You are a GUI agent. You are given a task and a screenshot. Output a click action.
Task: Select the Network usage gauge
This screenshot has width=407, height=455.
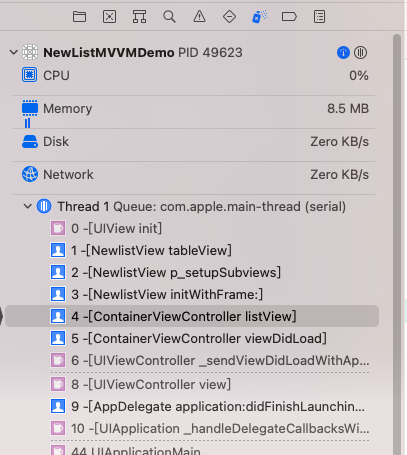point(194,175)
